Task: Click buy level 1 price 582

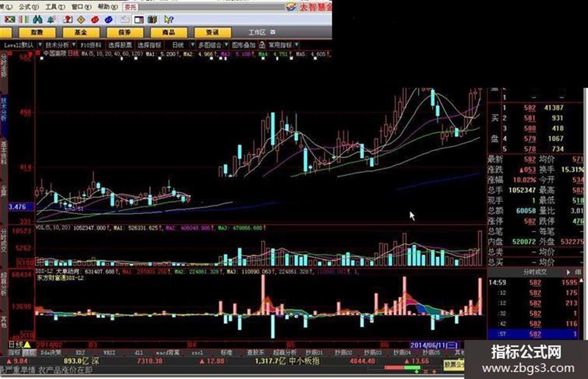Action: pos(530,108)
